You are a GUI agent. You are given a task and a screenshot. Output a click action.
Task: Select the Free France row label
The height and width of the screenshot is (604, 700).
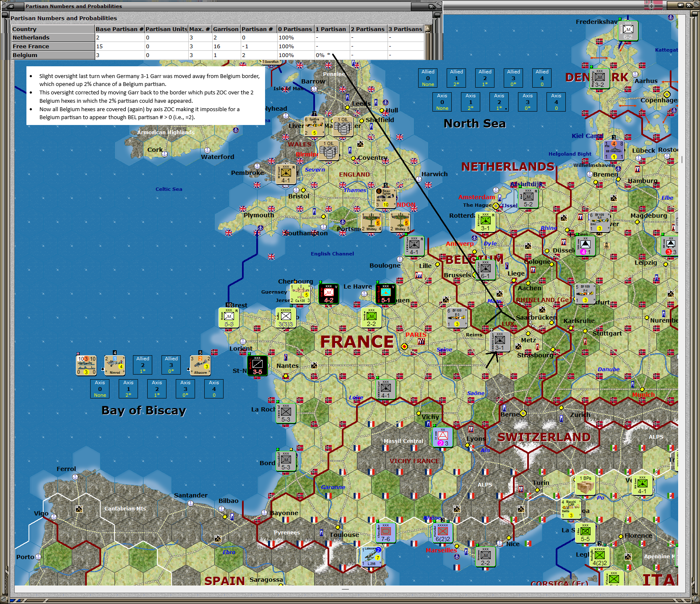click(53, 47)
